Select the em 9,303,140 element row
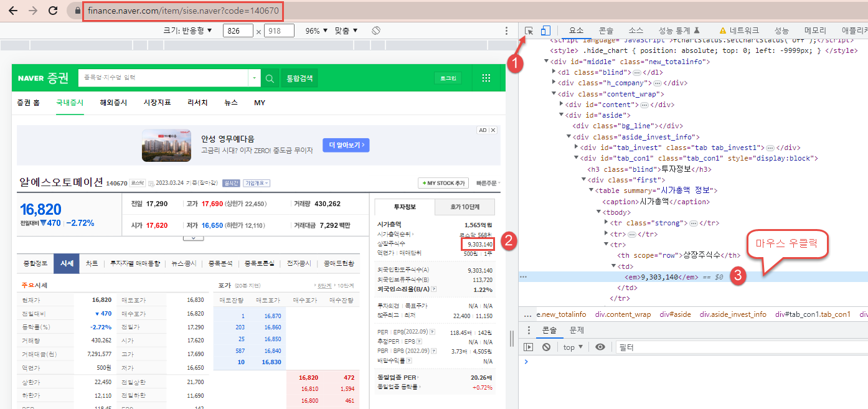Screen dimensions: 868x409 pos(693,277)
